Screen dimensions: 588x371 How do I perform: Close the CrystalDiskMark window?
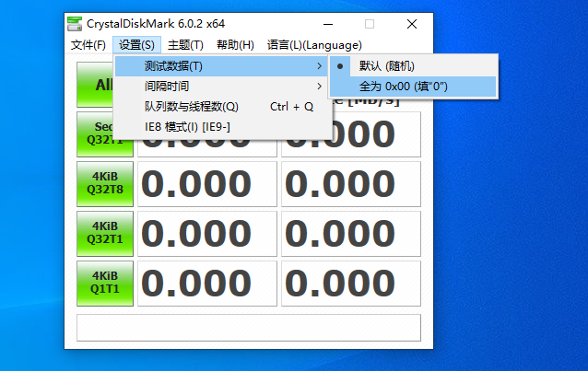[412, 24]
